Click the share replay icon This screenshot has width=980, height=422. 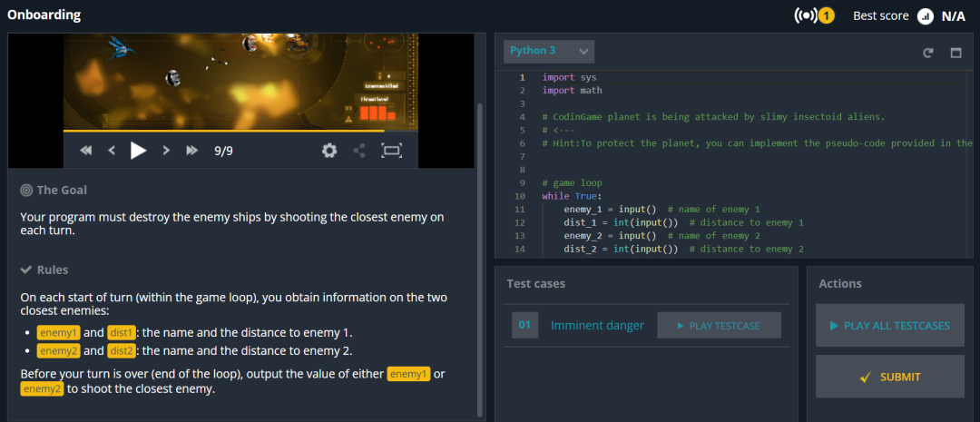[x=359, y=151]
